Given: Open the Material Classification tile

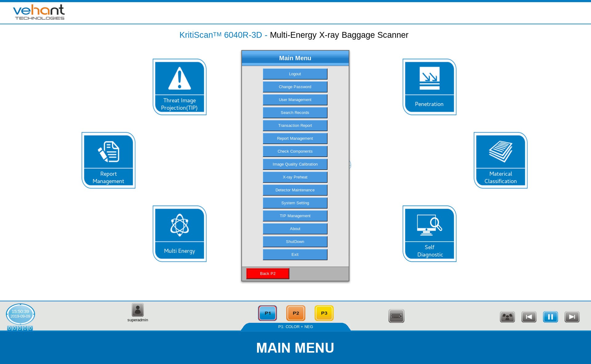Looking at the screenshot, I should [501, 160].
